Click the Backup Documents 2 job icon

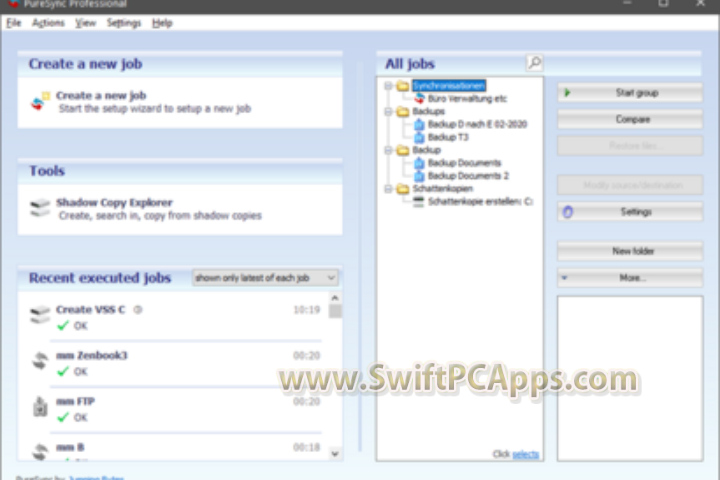coord(419,175)
